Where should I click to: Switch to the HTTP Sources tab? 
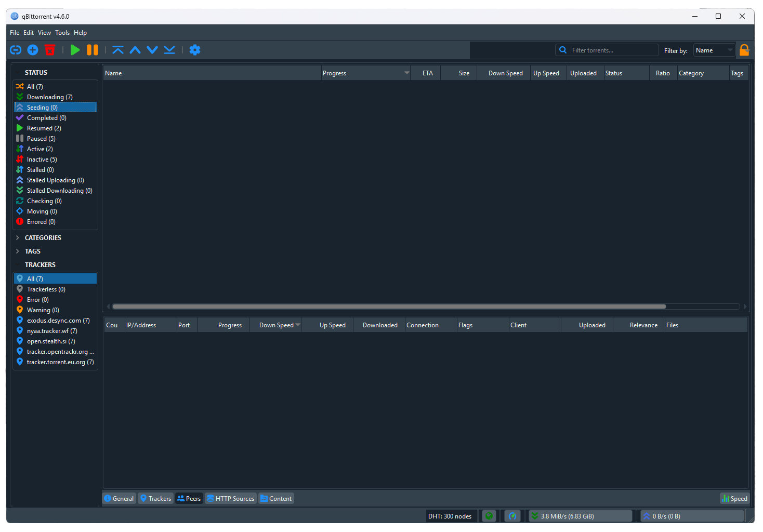click(x=231, y=499)
